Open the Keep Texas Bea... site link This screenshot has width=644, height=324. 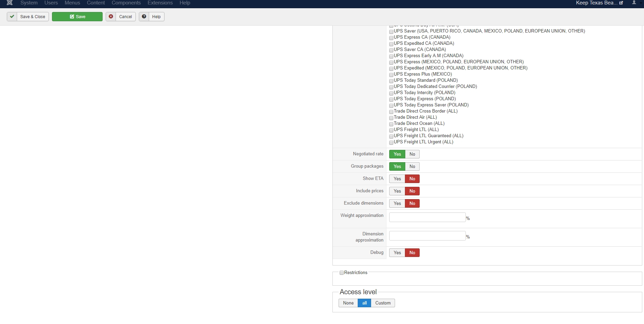coord(599,3)
